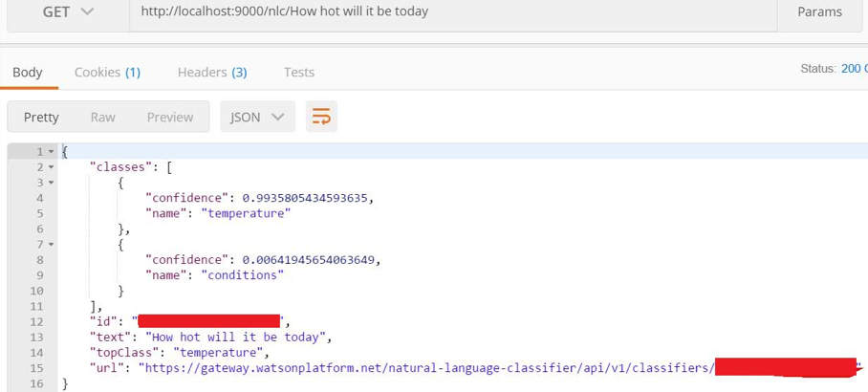Click line number 12 in the gutter
The height and width of the screenshot is (392, 868).
click(37, 321)
